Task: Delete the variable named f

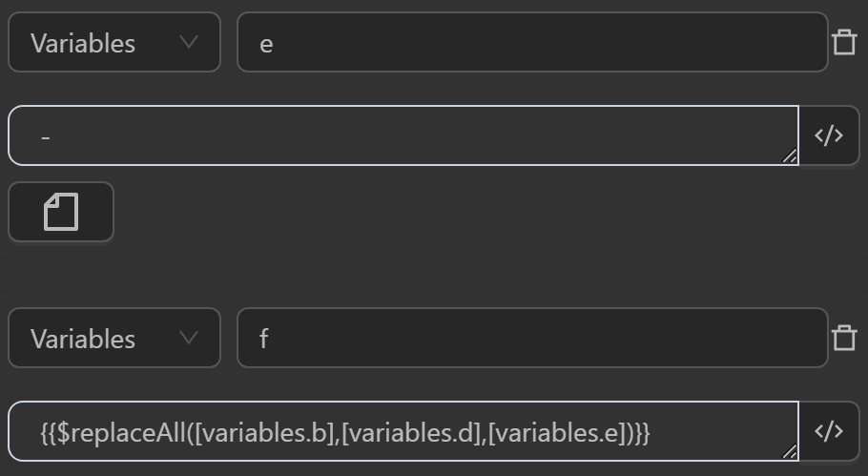Action: (x=844, y=339)
